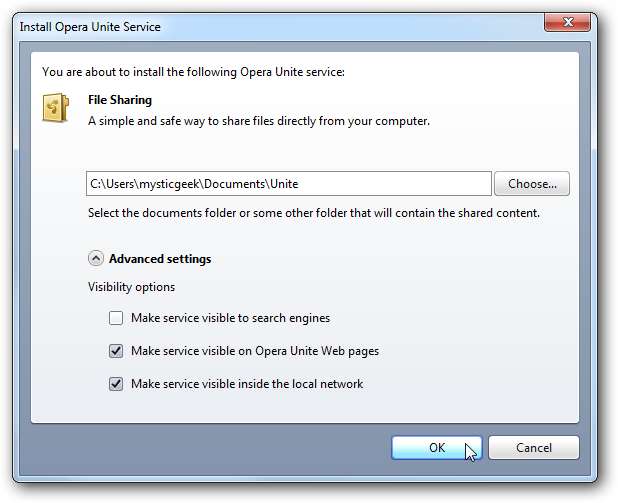Click the "visible on Opera Unite Web pages" label
The height and width of the screenshot is (503, 618).
(255, 351)
